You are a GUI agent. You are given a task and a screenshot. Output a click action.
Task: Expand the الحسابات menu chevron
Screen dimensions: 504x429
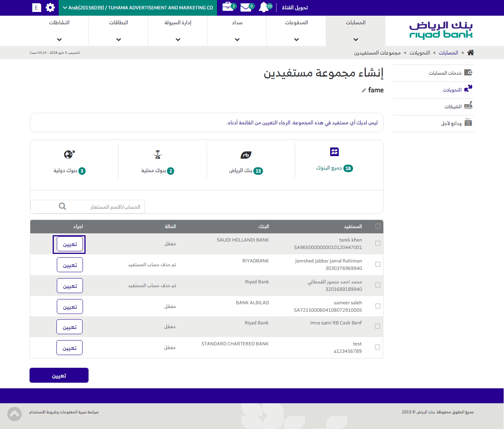click(356, 40)
